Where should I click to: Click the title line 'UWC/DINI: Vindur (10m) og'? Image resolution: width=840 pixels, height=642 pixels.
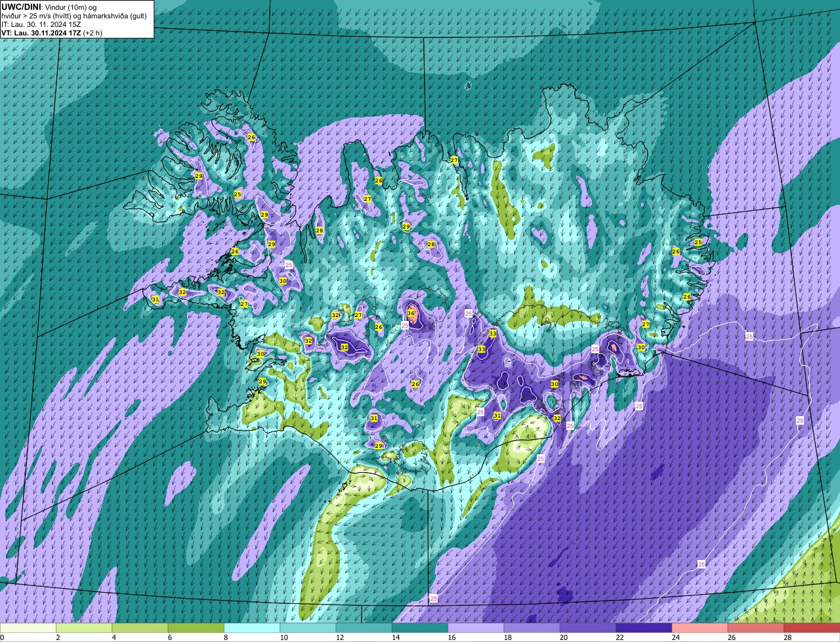coord(49,7)
